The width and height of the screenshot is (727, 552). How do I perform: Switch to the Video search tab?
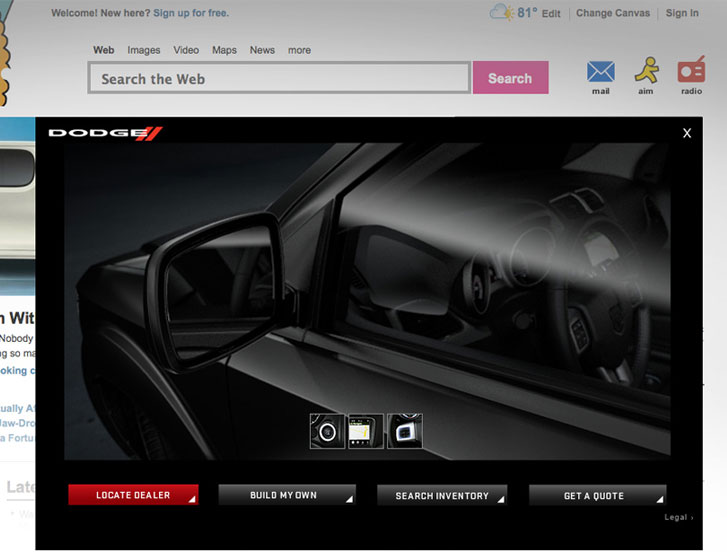point(186,50)
